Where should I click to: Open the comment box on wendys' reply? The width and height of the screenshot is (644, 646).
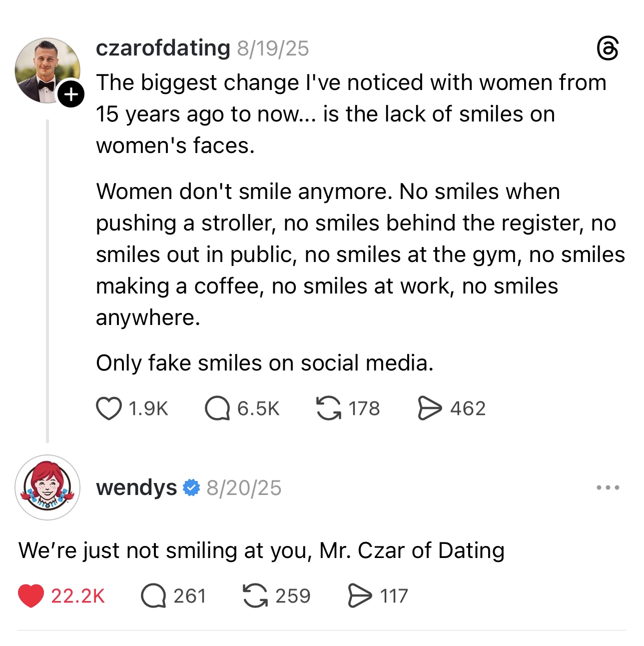click(154, 594)
